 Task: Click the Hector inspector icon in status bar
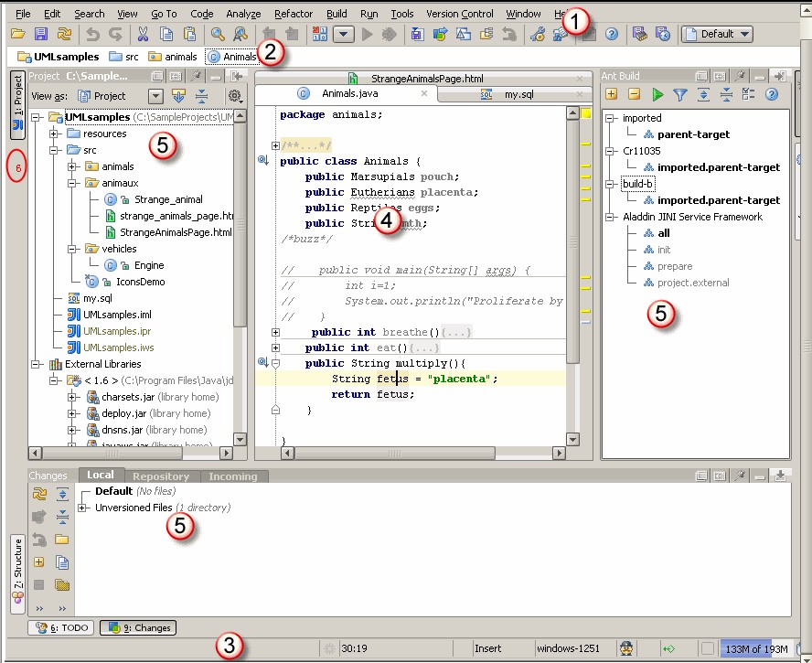click(x=627, y=648)
